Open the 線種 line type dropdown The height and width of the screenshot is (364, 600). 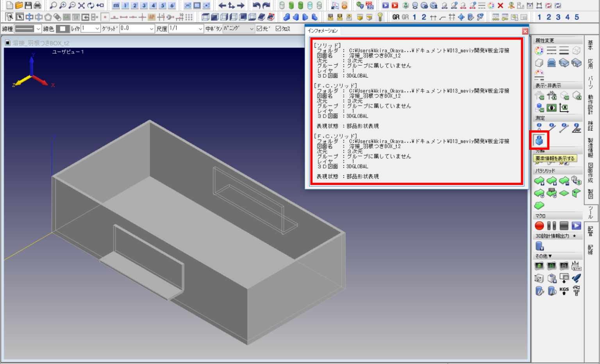click(x=38, y=29)
